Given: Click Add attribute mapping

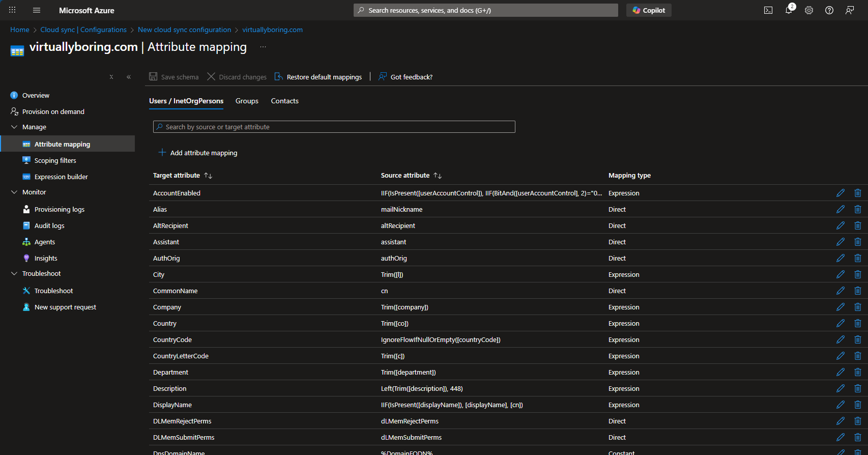Looking at the screenshot, I should pos(198,153).
